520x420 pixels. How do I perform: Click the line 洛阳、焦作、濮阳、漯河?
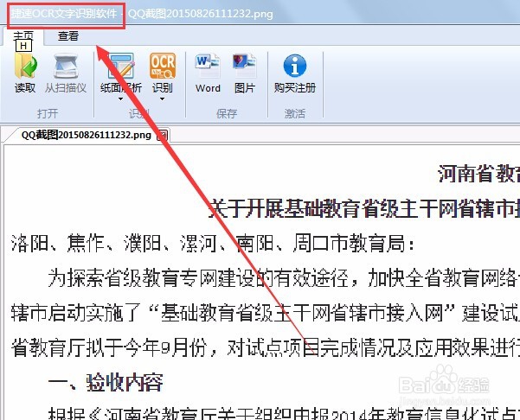213,244
